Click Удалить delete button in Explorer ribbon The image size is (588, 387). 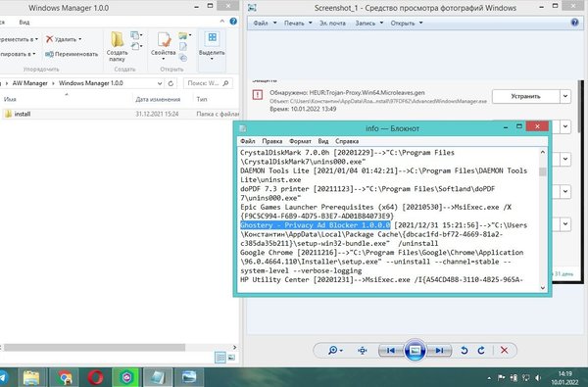pyautogui.click(x=64, y=39)
